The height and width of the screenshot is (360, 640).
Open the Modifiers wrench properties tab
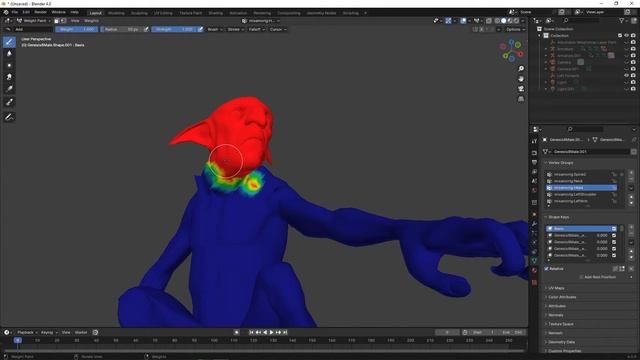[x=534, y=224]
